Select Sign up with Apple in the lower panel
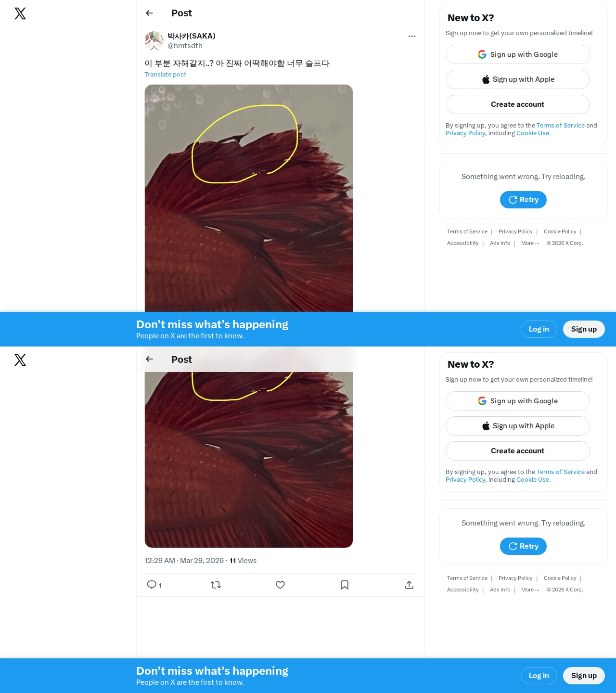Viewport: 616px width, 693px height. click(x=517, y=426)
